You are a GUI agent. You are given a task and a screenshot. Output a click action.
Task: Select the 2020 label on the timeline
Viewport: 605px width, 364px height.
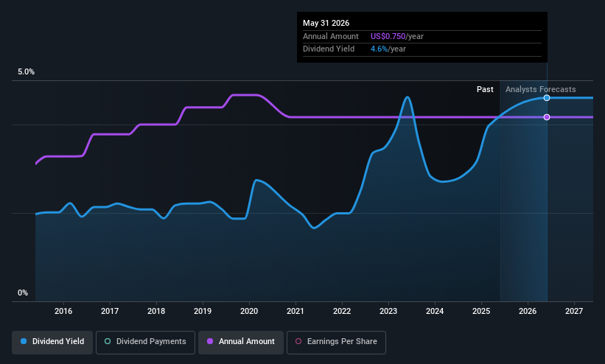point(249,311)
